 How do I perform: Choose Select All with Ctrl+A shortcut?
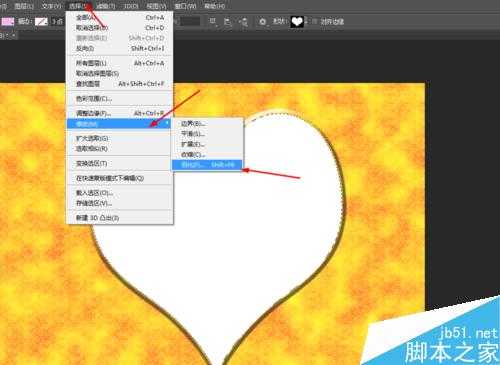(x=120, y=17)
